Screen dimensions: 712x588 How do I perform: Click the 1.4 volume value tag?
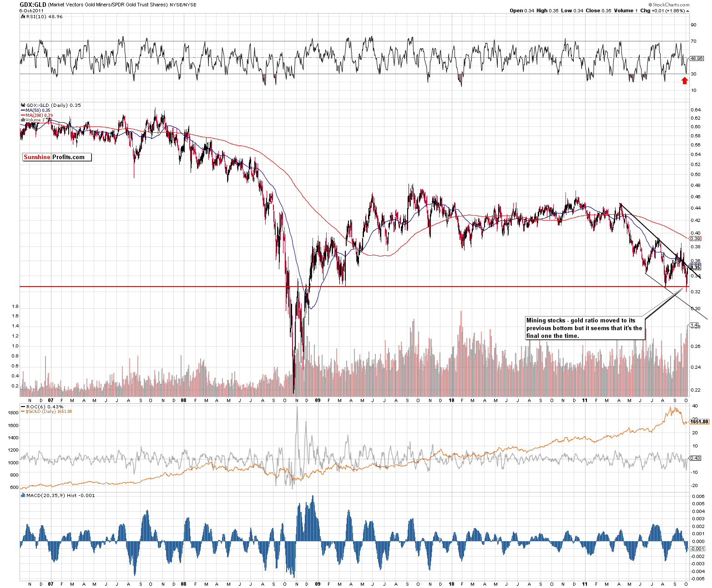tap(694, 325)
